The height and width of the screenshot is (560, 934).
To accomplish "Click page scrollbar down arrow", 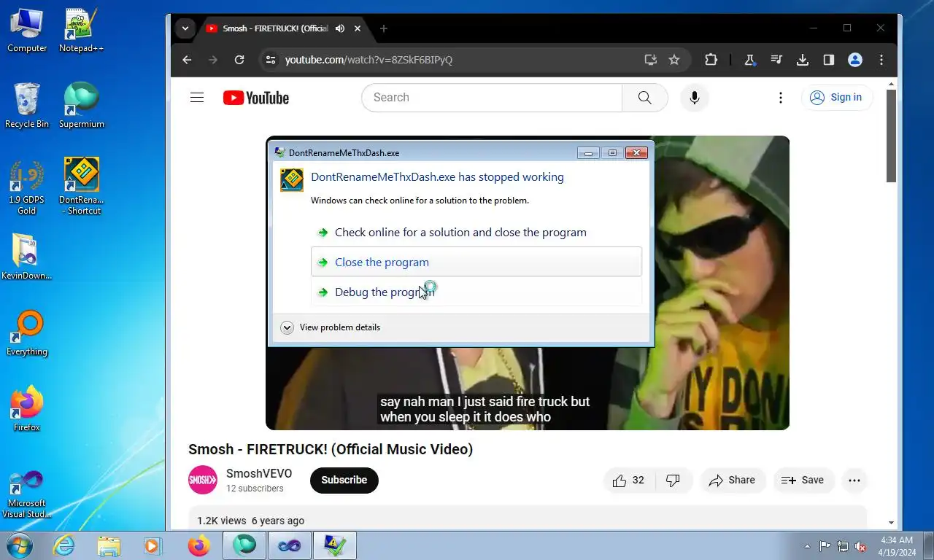I will click(x=891, y=523).
